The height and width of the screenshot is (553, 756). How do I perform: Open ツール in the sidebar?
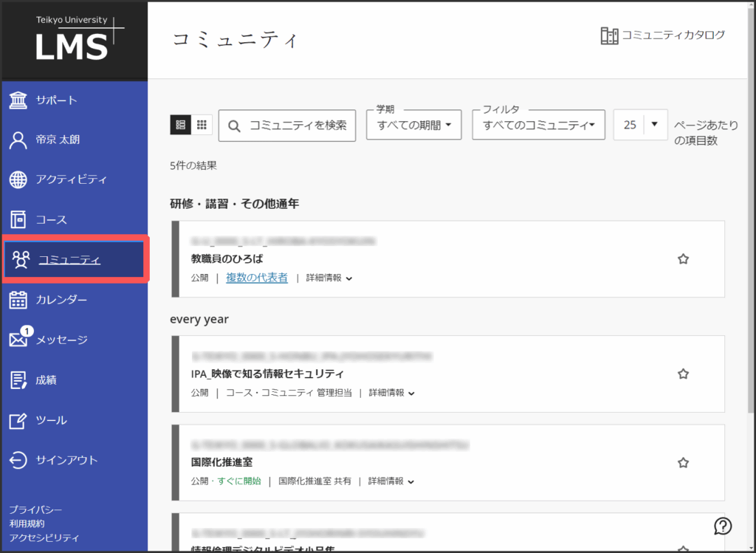75,420
